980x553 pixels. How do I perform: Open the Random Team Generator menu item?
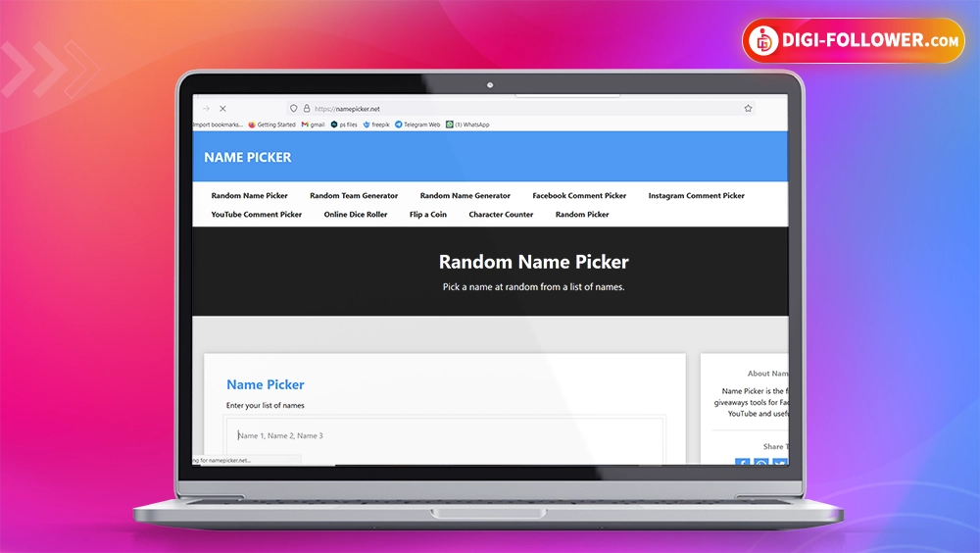pos(354,195)
